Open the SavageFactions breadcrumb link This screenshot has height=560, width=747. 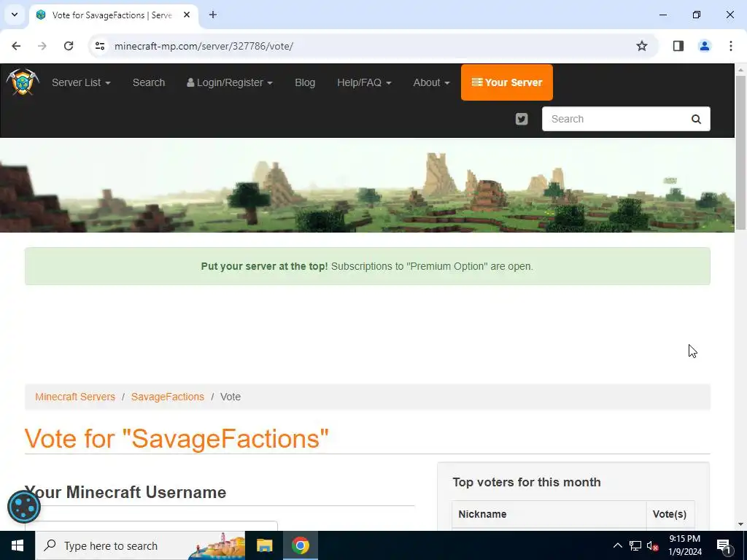coord(168,397)
